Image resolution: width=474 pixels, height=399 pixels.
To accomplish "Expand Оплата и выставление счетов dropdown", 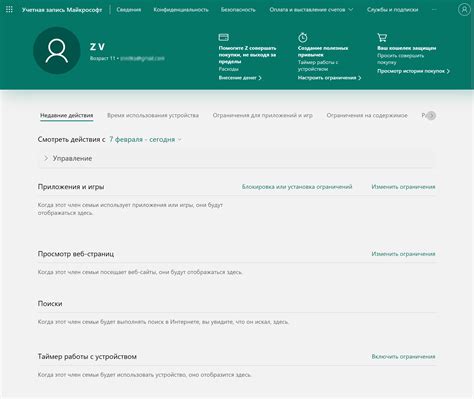I will coord(311,10).
